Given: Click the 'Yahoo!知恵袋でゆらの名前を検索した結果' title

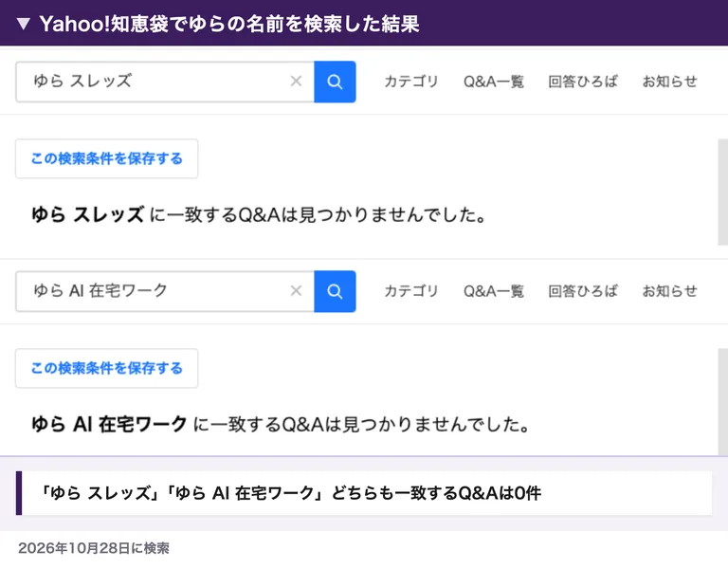Looking at the screenshot, I should (x=229, y=24).
